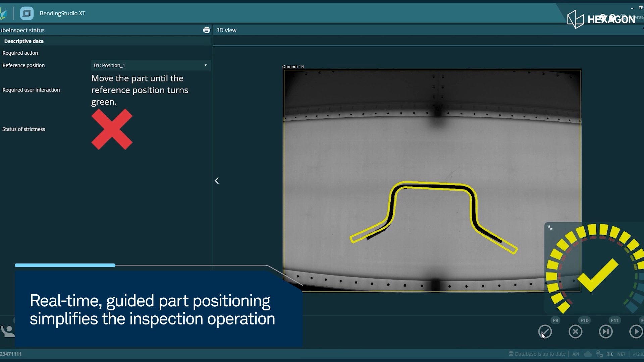Collapse the left panel with the chevron
Screen dimensions: 644x362
pos(217,181)
